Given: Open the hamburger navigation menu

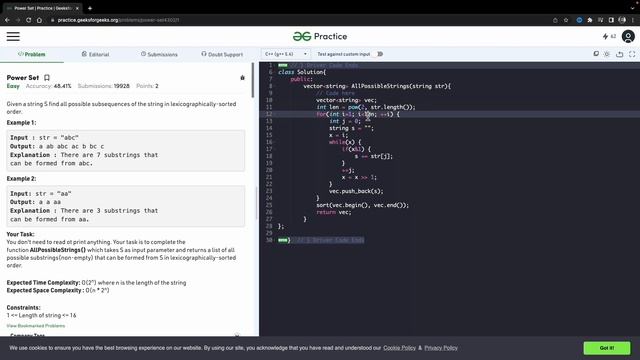Looking at the screenshot, I should tap(13, 36).
